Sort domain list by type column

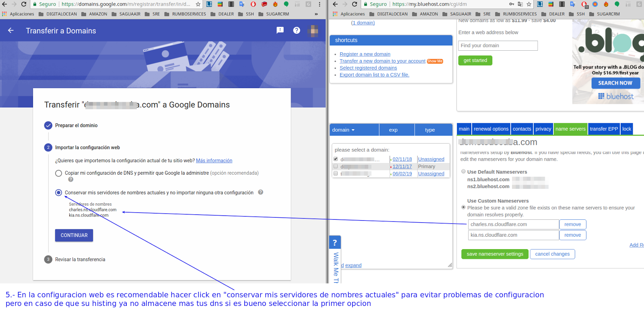(430, 130)
